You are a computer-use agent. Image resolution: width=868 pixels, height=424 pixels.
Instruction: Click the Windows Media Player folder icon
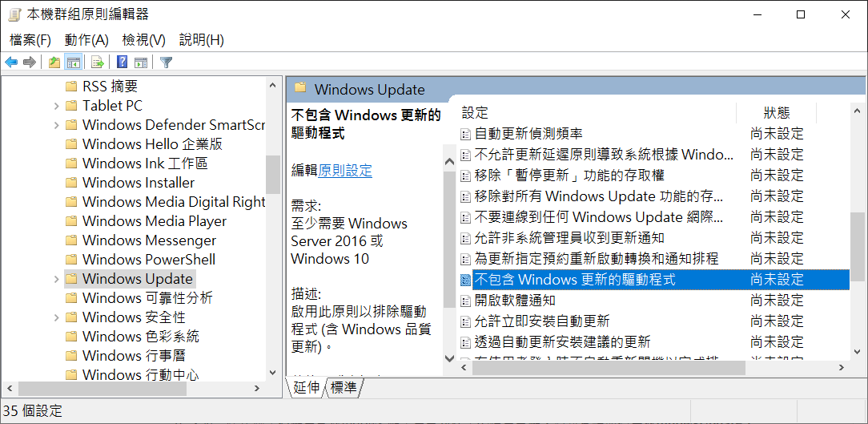tap(70, 221)
